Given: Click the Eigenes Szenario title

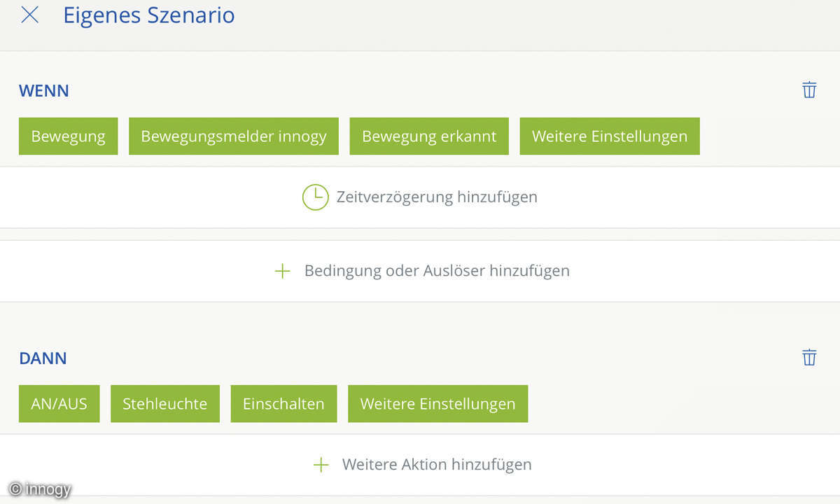Looking at the screenshot, I should 149,15.
